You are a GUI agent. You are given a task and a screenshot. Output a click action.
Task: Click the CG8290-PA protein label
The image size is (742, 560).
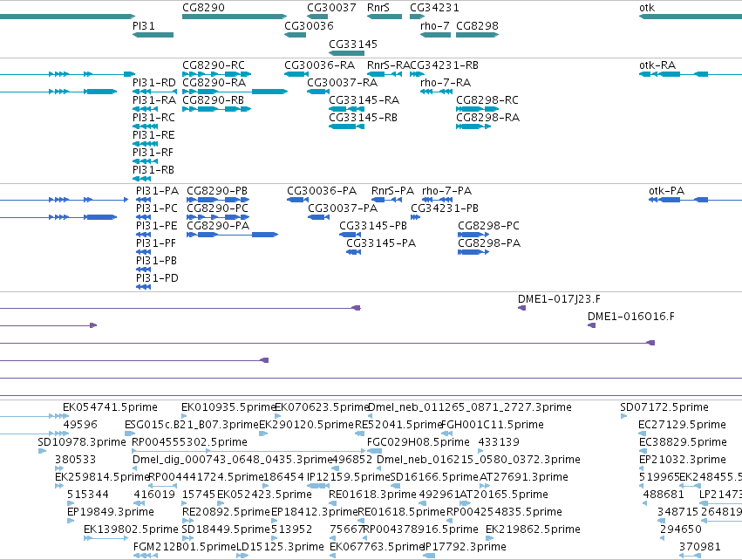click(x=218, y=226)
